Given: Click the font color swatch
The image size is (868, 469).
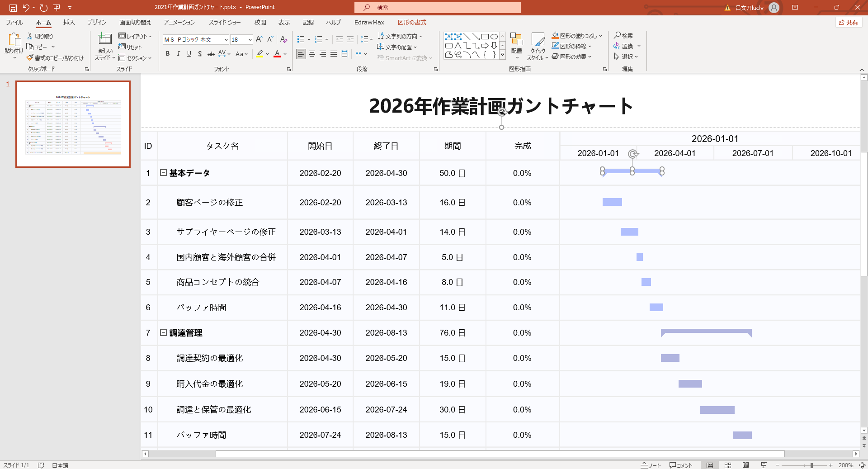Looking at the screenshot, I should (x=277, y=54).
